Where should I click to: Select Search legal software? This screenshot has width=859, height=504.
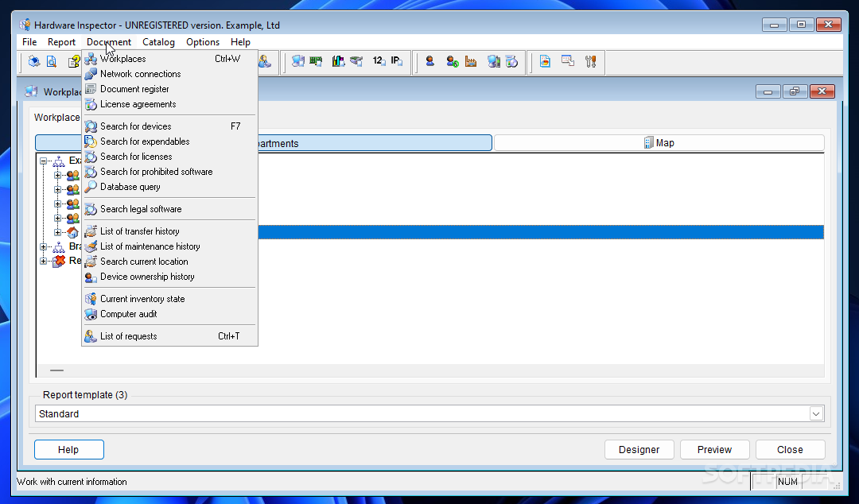tap(170, 209)
